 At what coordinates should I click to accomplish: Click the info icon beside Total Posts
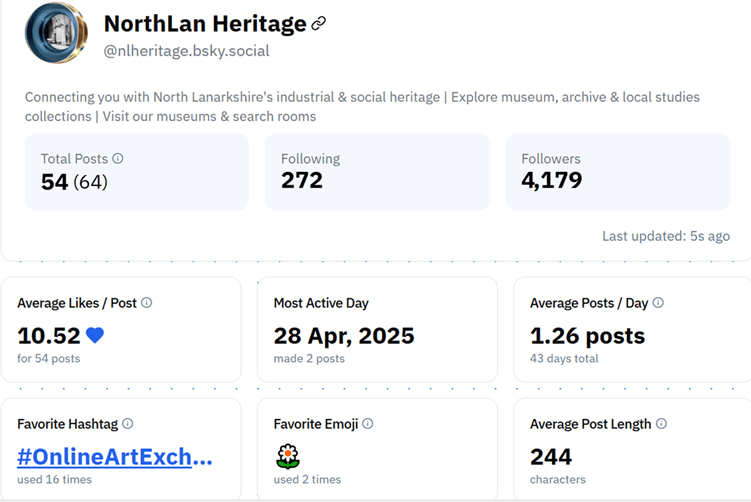pyautogui.click(x=118, y=158)
